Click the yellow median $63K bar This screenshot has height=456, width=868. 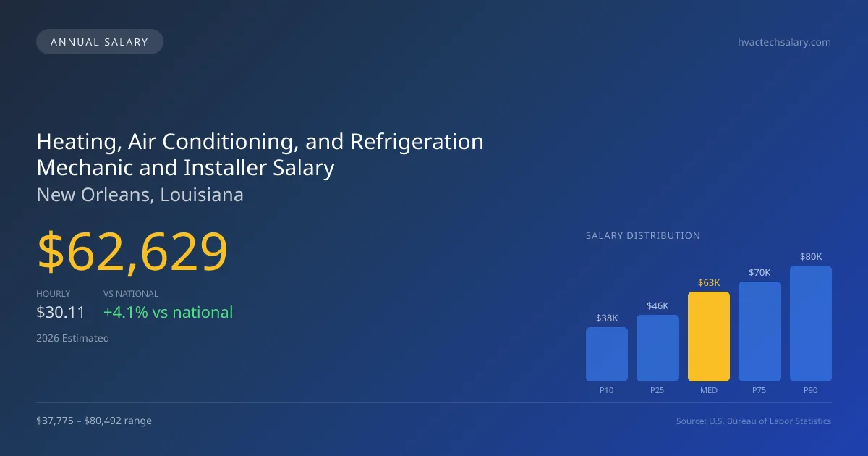(x=709, y=337)
